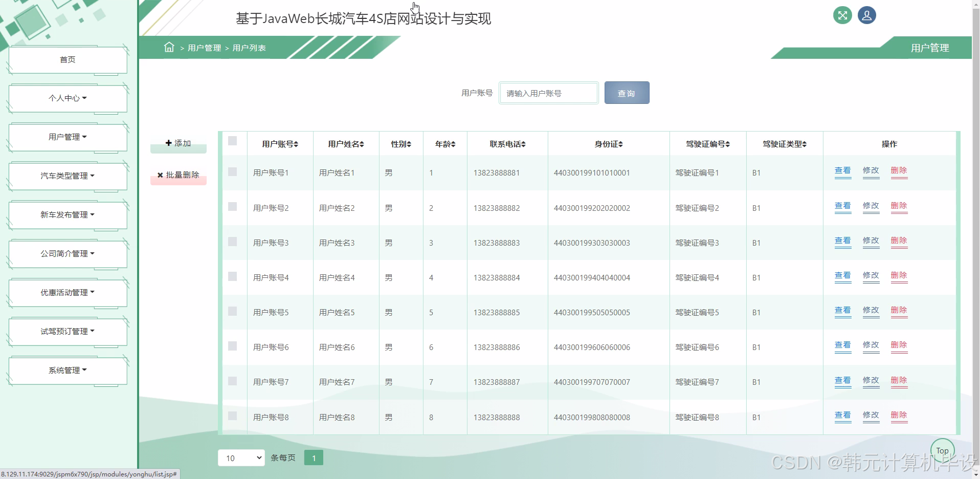Expand the 系统管理 sidebar menu
The width and height of the screenshot is (980, 479).
point(68,371)
